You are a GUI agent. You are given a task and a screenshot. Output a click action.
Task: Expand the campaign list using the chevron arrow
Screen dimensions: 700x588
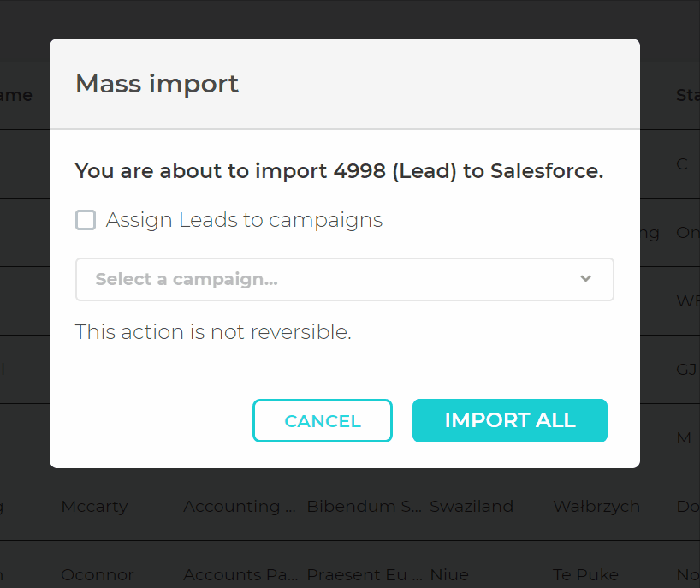pos(586,279)
